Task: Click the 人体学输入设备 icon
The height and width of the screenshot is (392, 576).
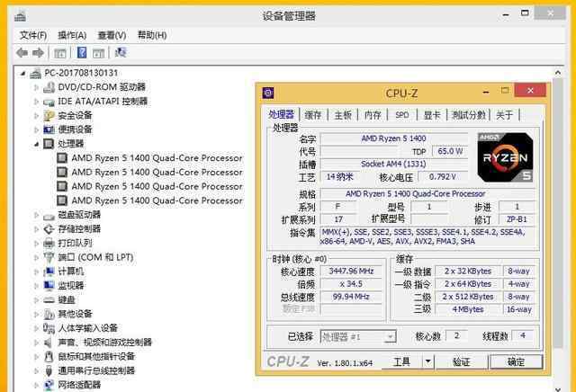Action: pos(49,328)
